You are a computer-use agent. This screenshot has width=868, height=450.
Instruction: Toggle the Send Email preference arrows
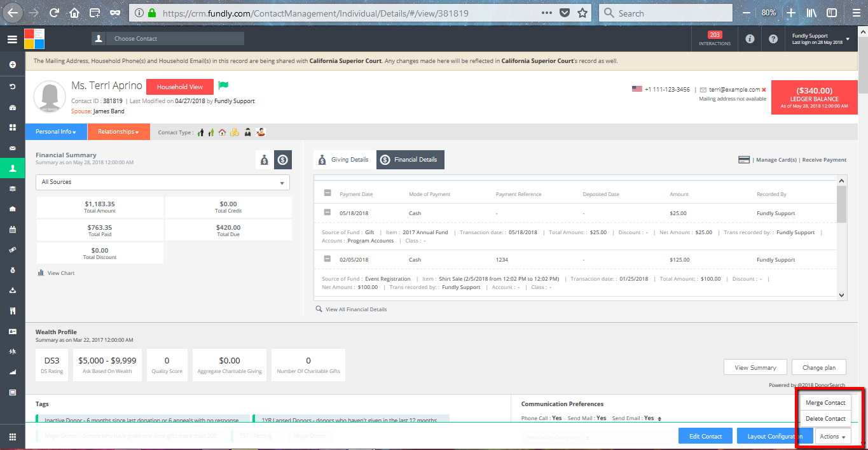tap(659, 419)
